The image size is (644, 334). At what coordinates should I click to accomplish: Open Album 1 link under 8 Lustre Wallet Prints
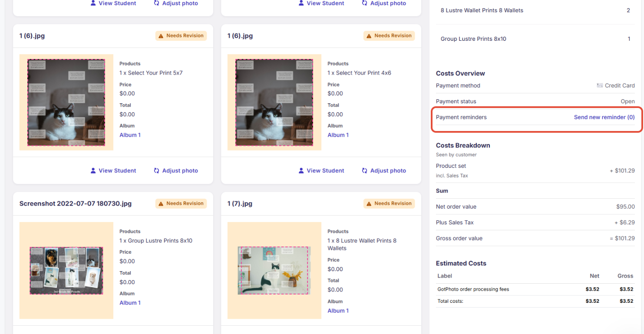pos(338,311)
